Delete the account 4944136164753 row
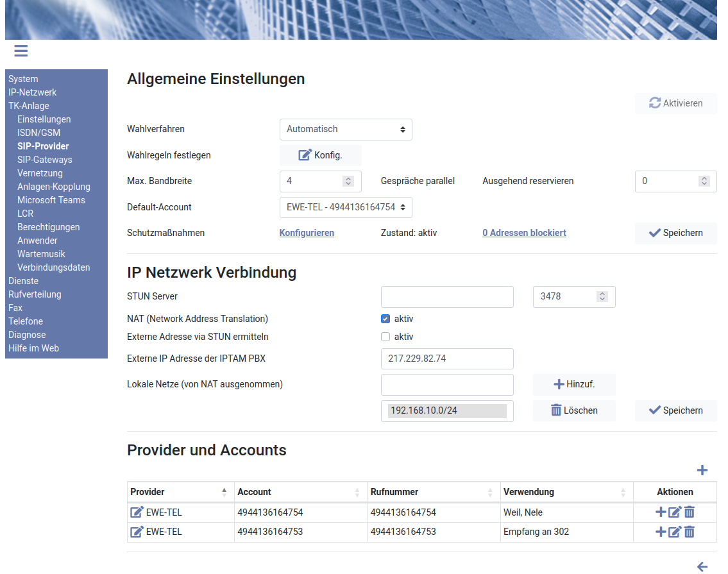This screenshot has width=728, height=574. pos(689,532)
